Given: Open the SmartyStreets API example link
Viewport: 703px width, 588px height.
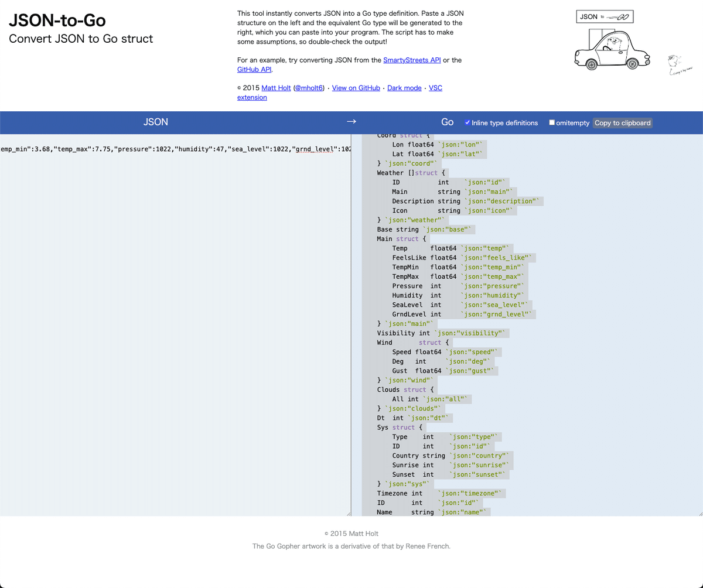Looking at the screenshot, I should click(412, 60).
